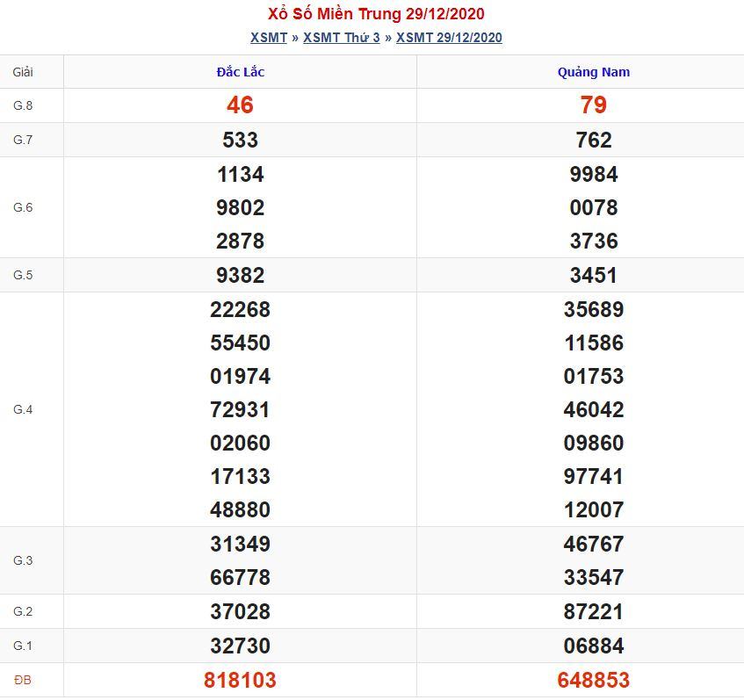The image size is (744, 700).
Task: Select the G.5 row label
Action: point(23,275)
